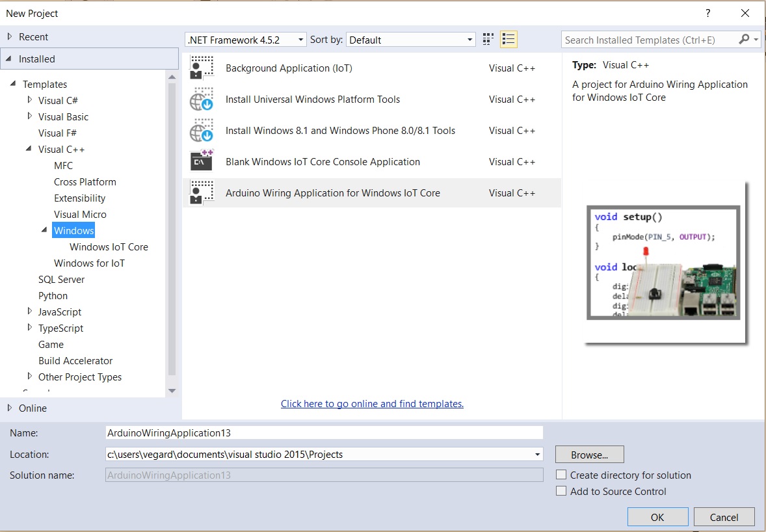Screen dimensions: 766x532
Task: Enable Create directory for solution
Action: (x=561, y=475)
